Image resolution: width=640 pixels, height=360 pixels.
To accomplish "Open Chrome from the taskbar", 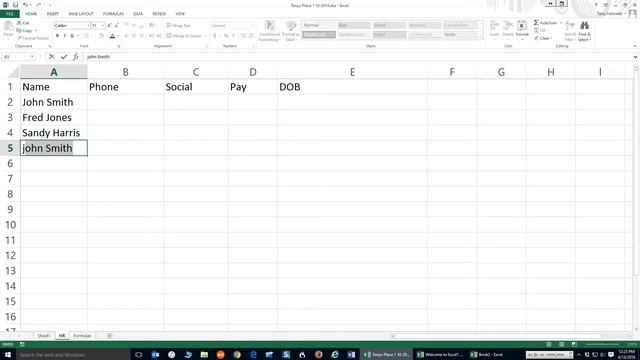I will coord(237,355).
